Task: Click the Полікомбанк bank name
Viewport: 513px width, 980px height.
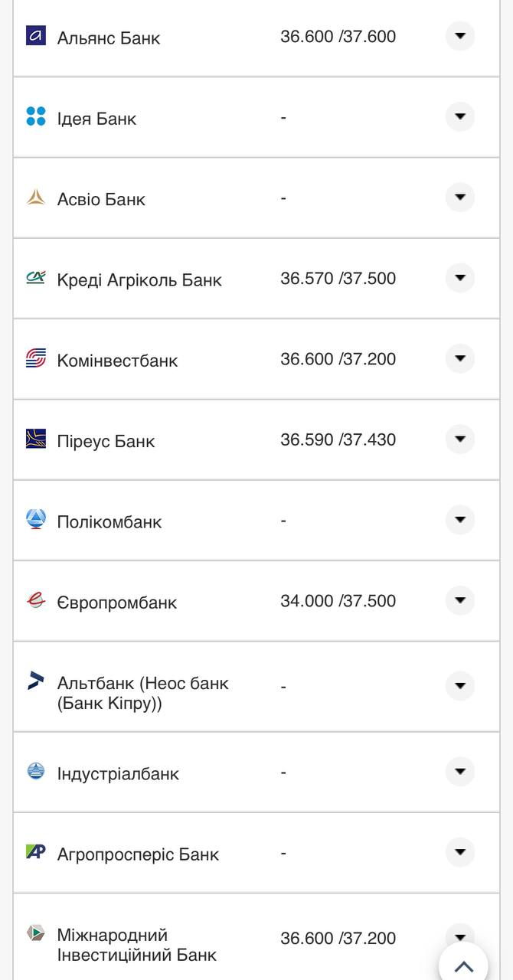Action: tap(109, 522)
